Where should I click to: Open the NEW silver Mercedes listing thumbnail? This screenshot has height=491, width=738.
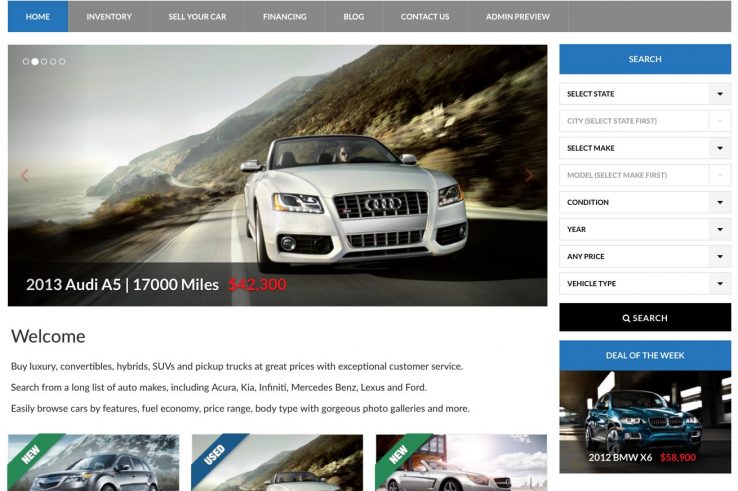coord(461,462)
